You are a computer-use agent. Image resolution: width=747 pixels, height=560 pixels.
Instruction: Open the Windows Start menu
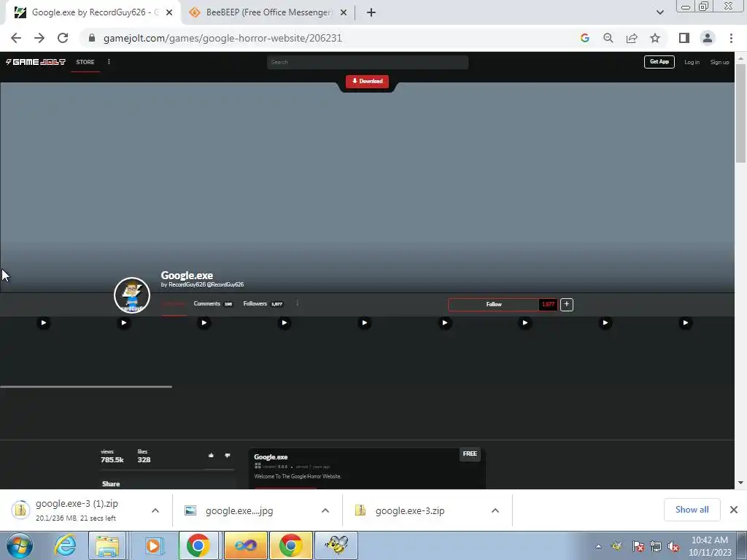[x=20, y=545]
